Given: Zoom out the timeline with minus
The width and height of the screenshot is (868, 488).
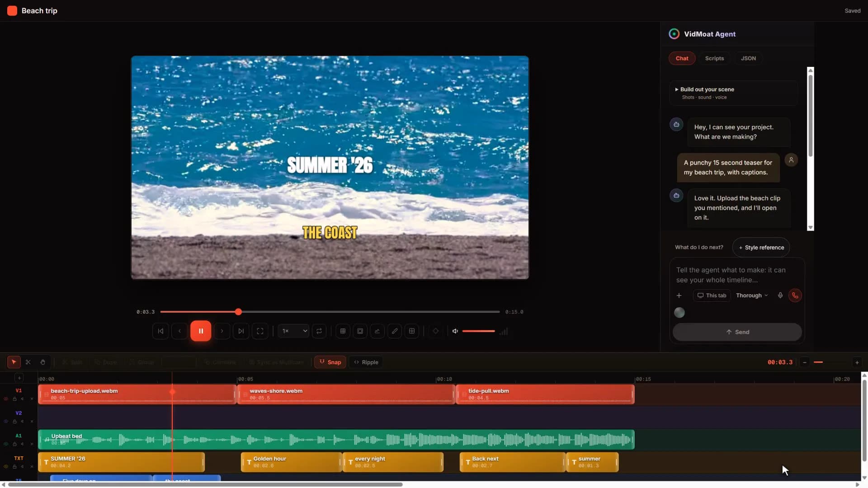Looking at the screenshot, I should point(804,362).
